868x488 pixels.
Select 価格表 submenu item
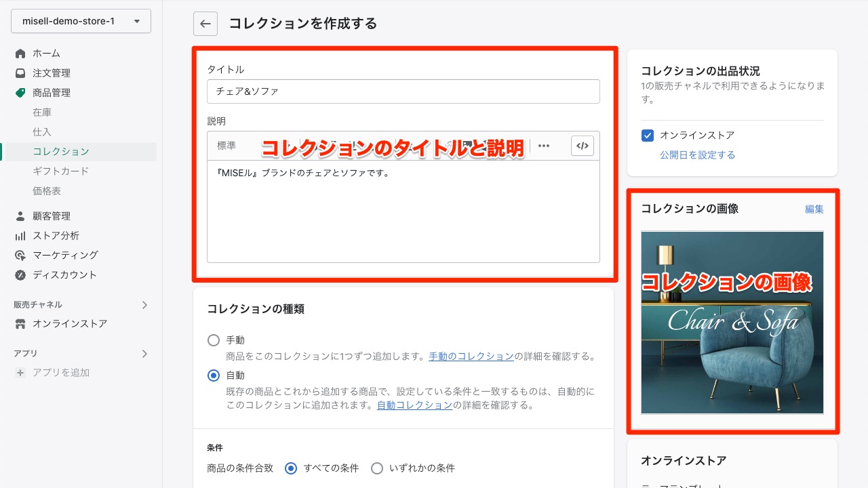(x=47, y=190)
